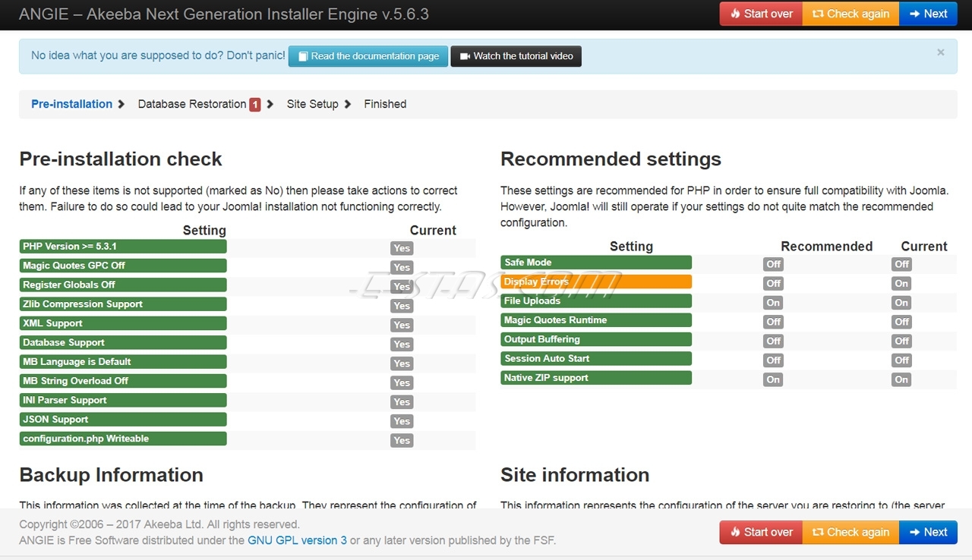The image size is (972, 560).
Task: Click the "Magic Quotes GPC Off" setting label
Action: point(123,266)
